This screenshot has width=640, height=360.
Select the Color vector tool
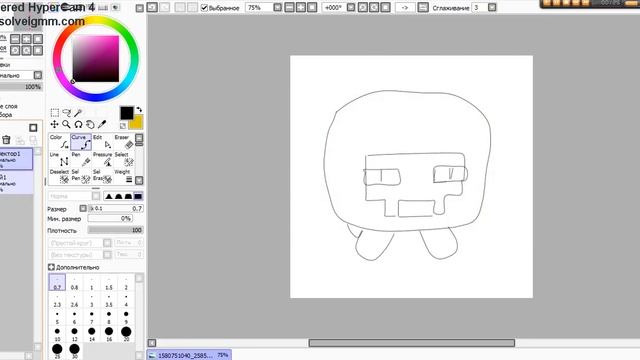[60, 142]
